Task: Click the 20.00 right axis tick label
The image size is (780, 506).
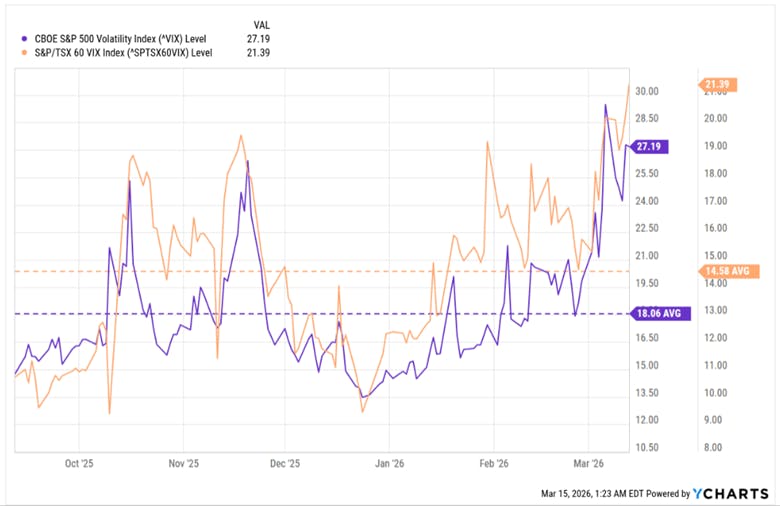Action: (x=715, y=118)
